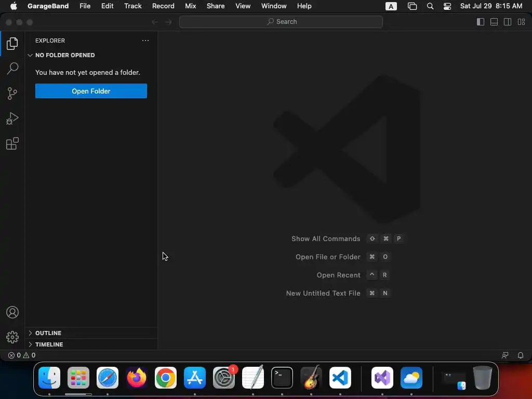Open TextEdit from the Dock

point(253,378)
